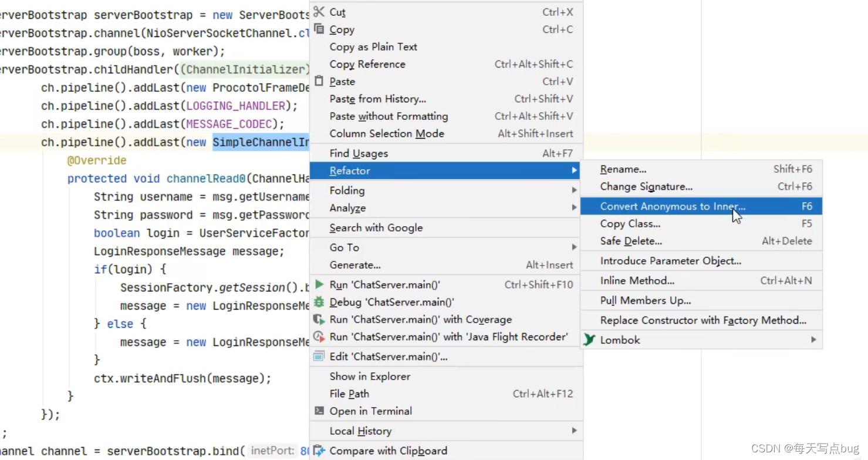The width and height of the screenshot is (868, 460).
Task: Select Change Signature... option
Action: point(701,186)
